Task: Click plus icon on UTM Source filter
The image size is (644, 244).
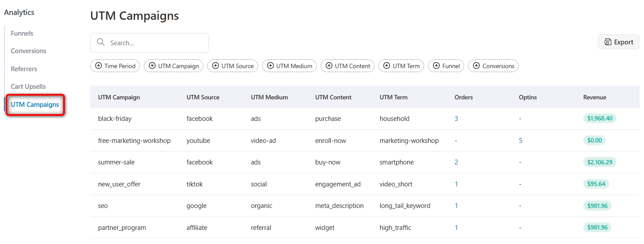Action: pos(216,66)
